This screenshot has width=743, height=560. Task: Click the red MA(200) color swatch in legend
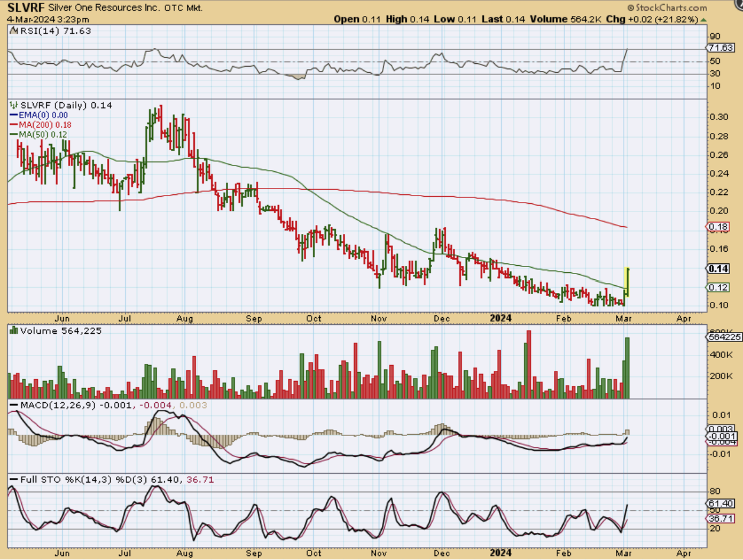[13, 125]
